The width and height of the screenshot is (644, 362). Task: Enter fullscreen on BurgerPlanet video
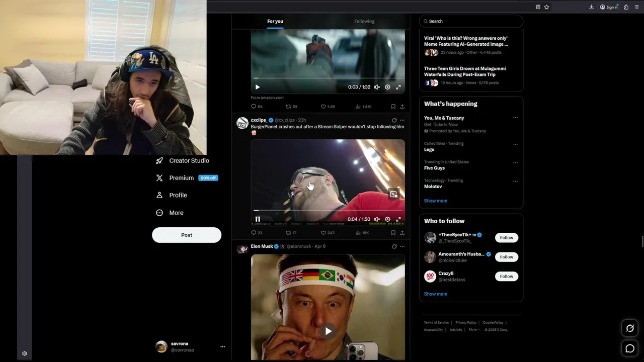[398, 219]
